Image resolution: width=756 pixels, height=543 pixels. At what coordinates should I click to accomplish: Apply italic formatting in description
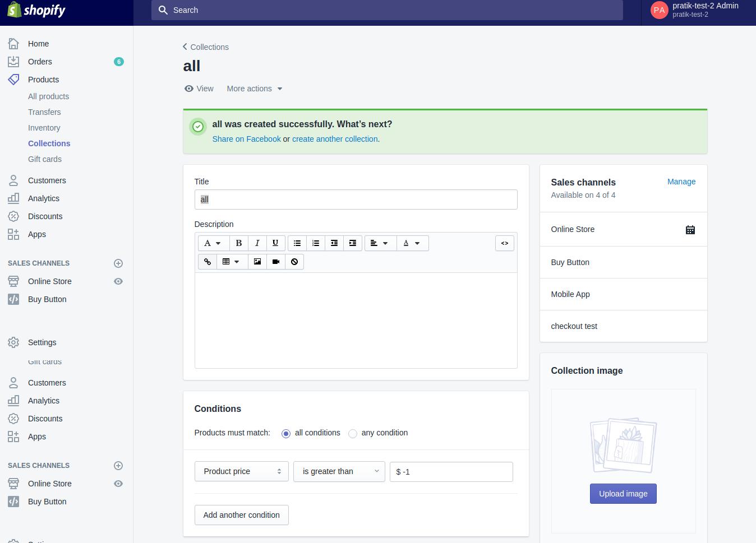[x=257, y=243]
